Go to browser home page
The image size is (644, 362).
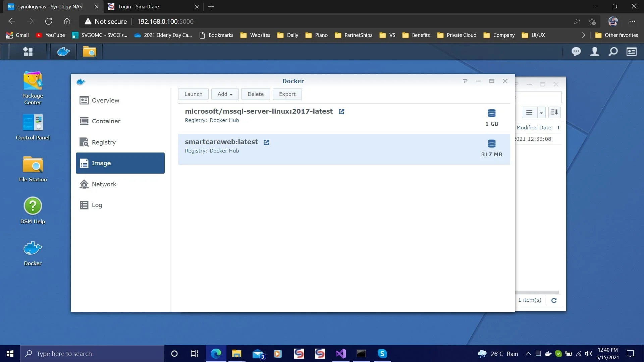pos(67,21)
